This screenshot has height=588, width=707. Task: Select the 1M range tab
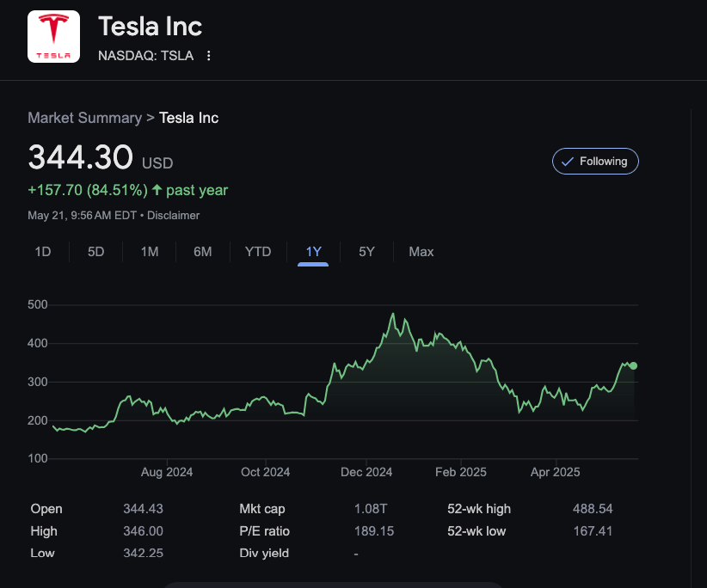click(x=150, y=251)
